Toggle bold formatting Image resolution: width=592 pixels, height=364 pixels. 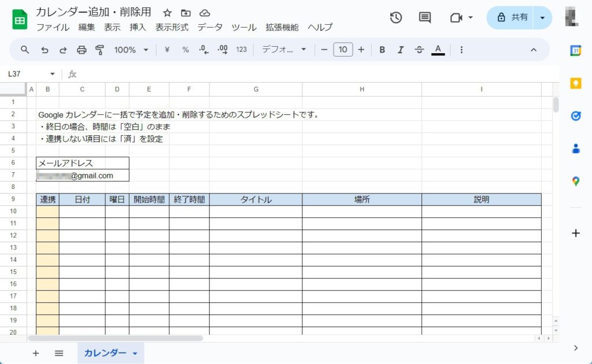[x=382, y=50]
